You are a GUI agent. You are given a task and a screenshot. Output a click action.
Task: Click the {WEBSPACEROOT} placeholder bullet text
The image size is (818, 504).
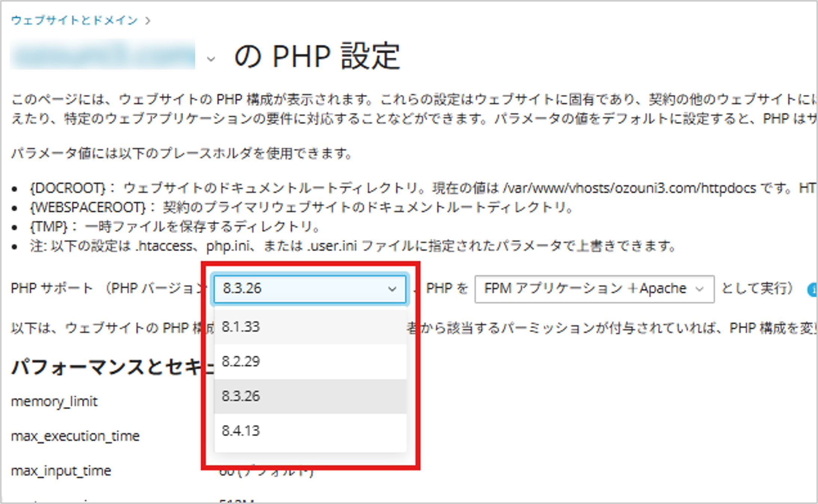point(88,207)
